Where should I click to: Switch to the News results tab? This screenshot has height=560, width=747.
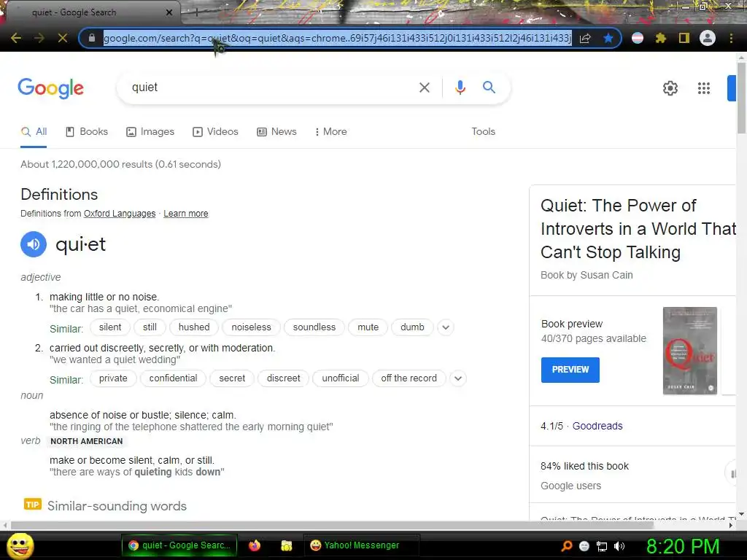point(276,132)
